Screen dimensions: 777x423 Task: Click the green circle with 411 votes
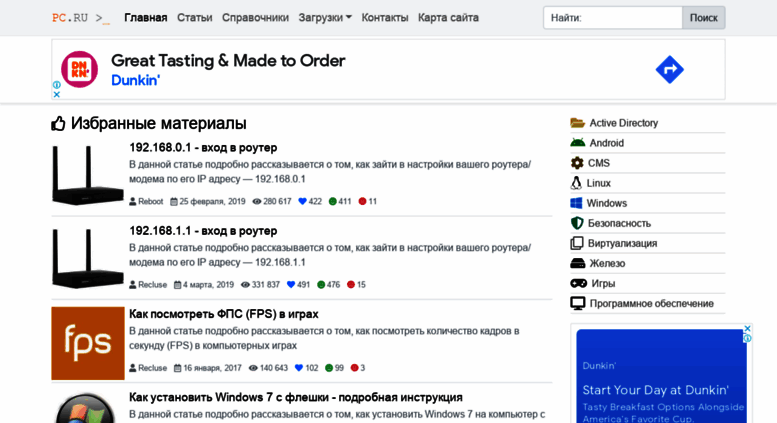point(333,202)
